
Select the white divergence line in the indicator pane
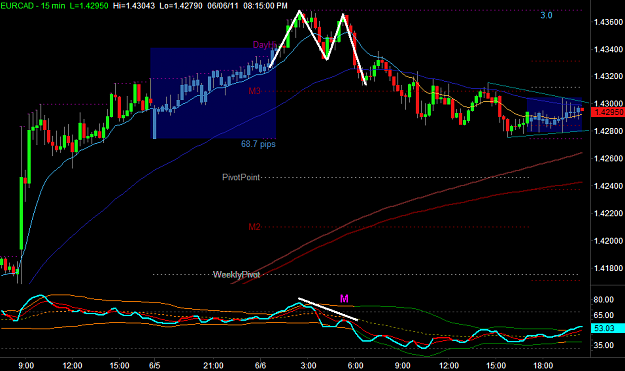pyautogui.click(x=328, y=309)
